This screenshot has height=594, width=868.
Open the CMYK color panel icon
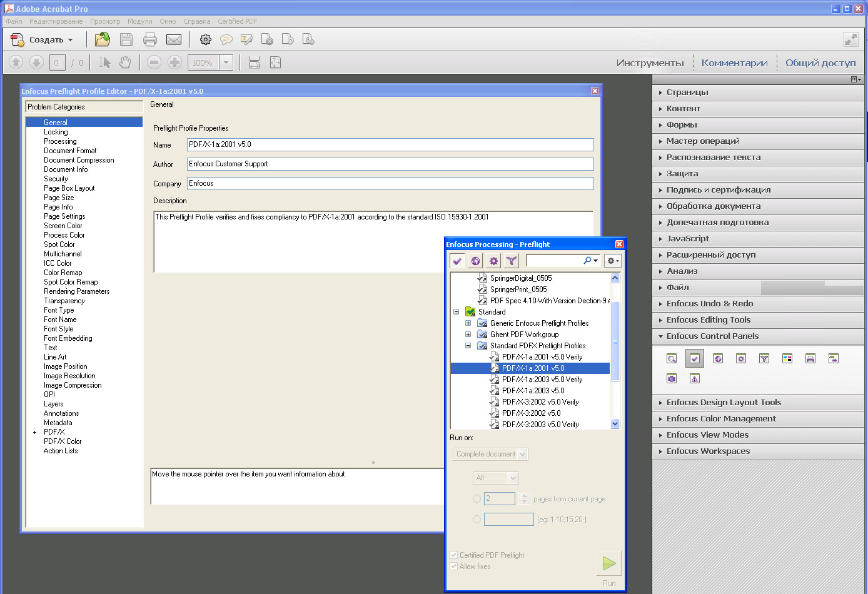(787, 358)
